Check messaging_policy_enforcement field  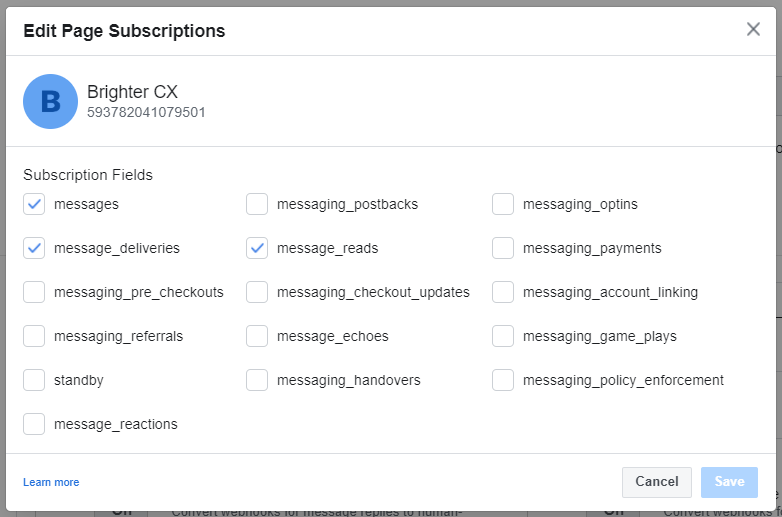(503, 380)
